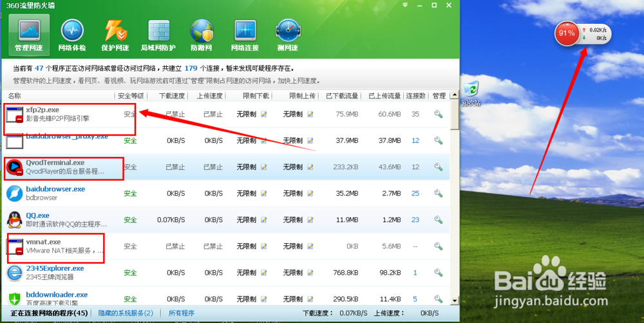Click wrench manage icon for vmnat.exe
The image size is (644, 323).
pos(439,246)
